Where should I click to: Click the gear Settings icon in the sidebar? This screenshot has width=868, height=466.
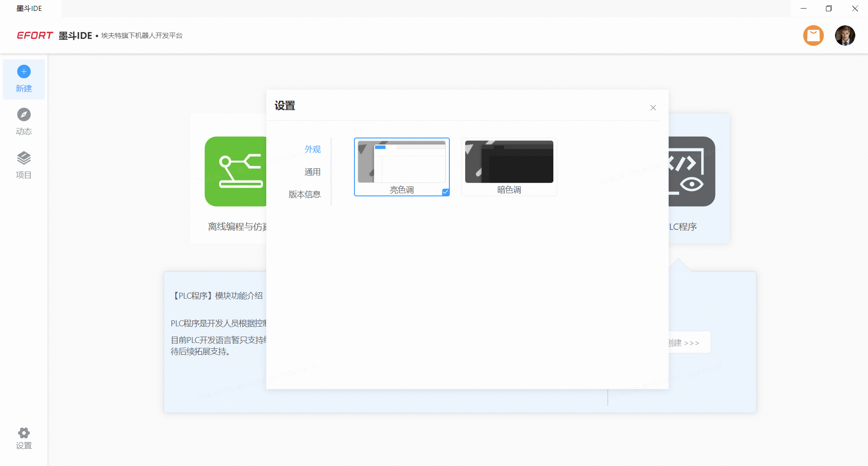point(24,433)
